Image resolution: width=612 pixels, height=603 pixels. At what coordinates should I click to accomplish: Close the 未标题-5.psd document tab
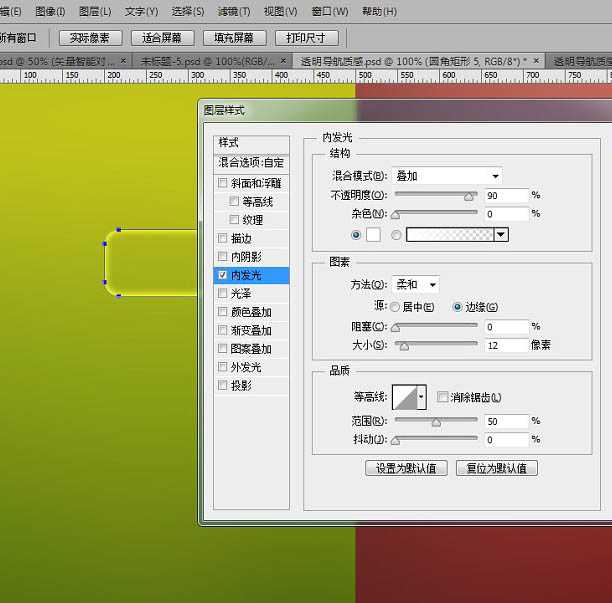[x=283, y=61]
